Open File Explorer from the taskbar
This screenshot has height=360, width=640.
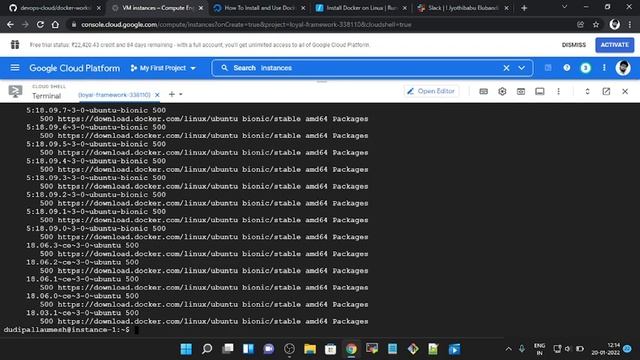click(310, 349)
